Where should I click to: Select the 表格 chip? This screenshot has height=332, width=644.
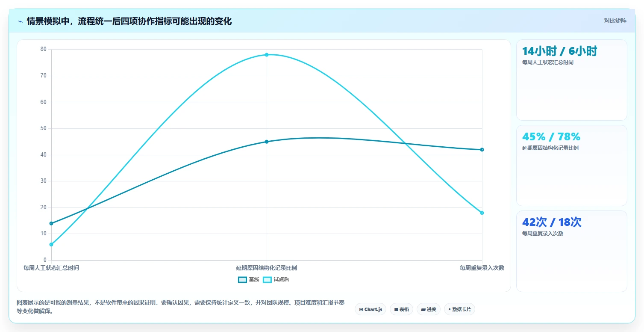coord(401,309)
